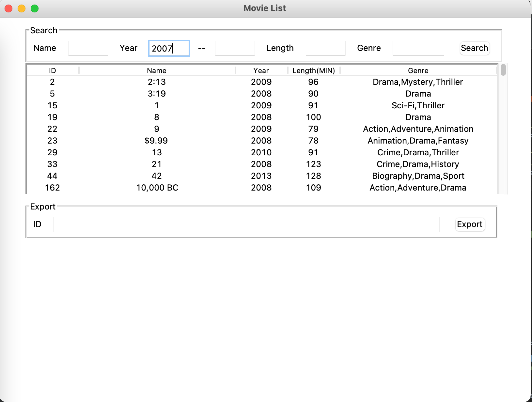Select the row named 3:19
Screen dimensions: 532x402
(x=262, y=94)
